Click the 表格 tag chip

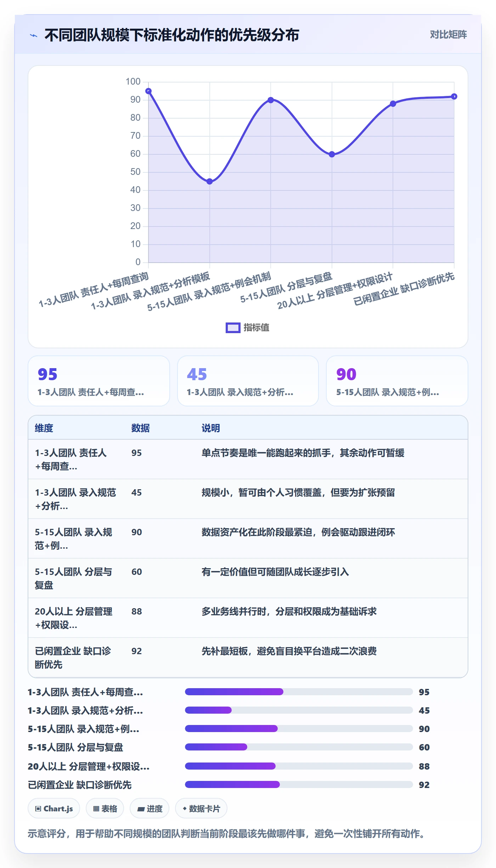pyautogui.click(x=105, y=809)
